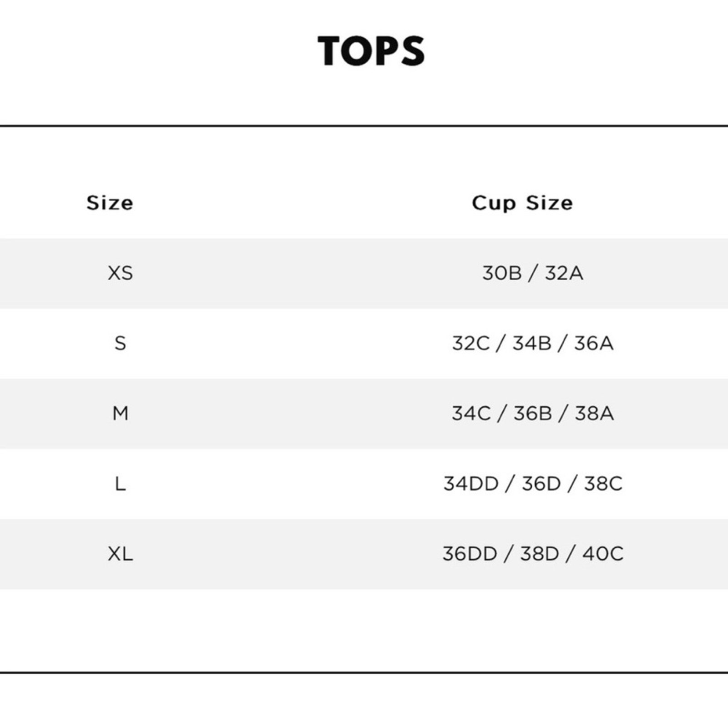Viewport: 728px width, 728px height.
Task: Select the Size column header
Action: (x=110, y=203)
